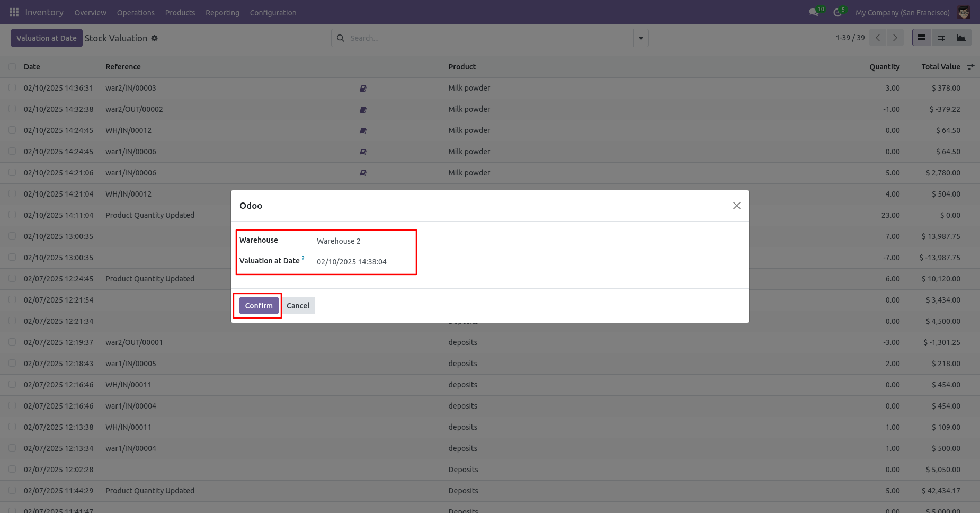Image resolution: width=980 pixels, height=513 pixels.
Task: Select checkbox for war2/IN/00003 row
Action: click(12, 88)
